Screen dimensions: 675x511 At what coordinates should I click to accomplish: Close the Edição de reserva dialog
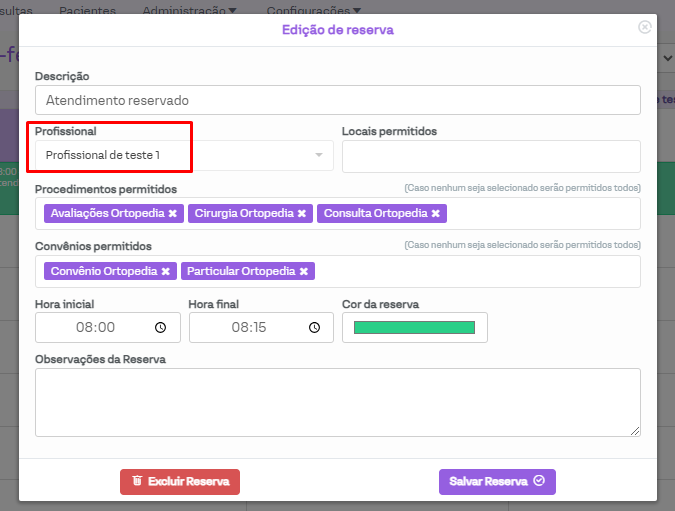(644, 28)
